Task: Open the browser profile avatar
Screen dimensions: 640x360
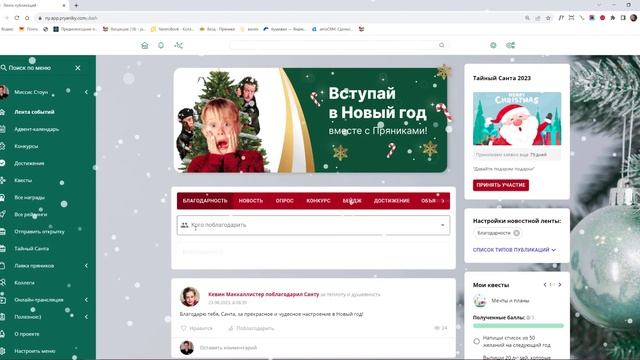Action: pos(633,18)
